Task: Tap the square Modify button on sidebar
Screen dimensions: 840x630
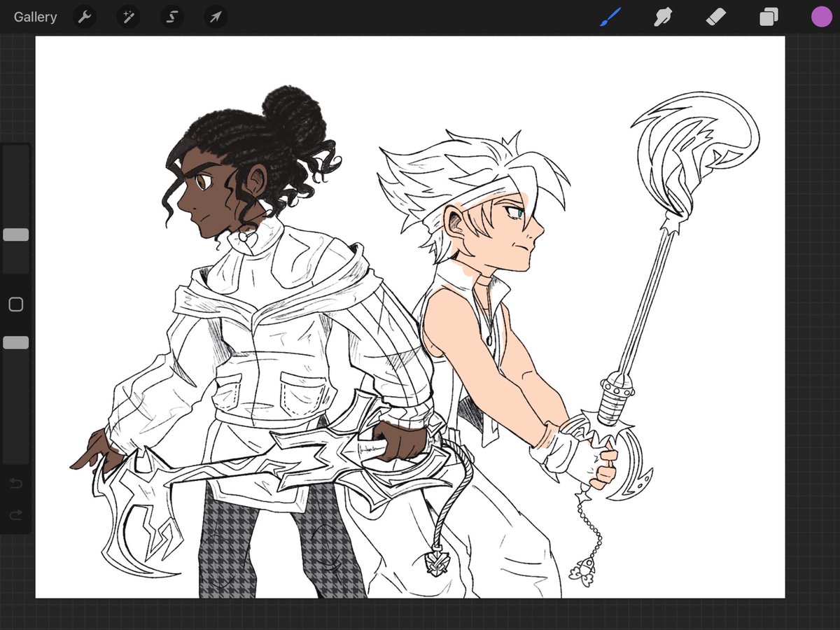Action: pos(15,304)
